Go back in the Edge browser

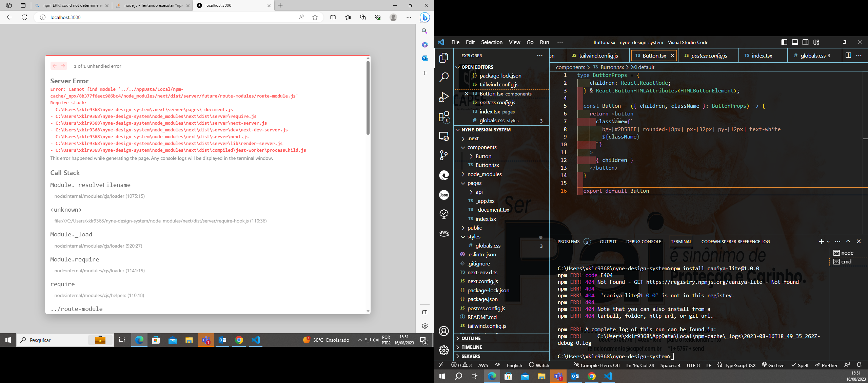coord(9,17)
